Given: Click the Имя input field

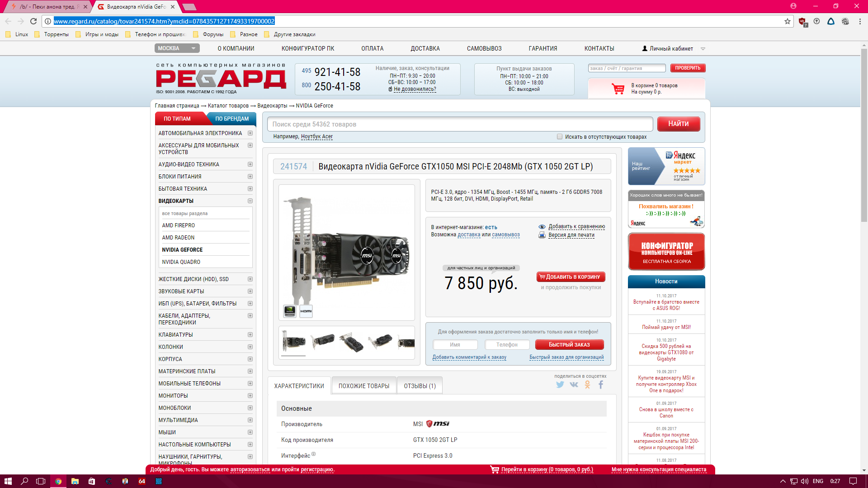Looking at the screenshot, I should click(455, 345).
